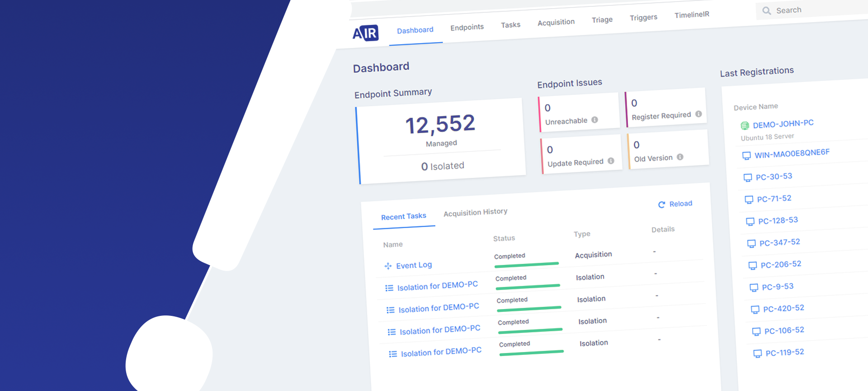Click the Device Name column header

click(x=755, y=107)
